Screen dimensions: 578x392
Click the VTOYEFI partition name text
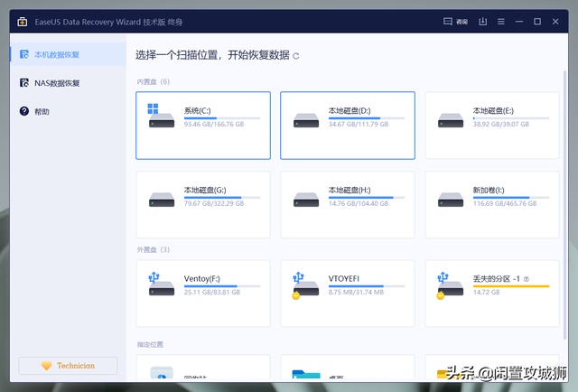(343, 279)
